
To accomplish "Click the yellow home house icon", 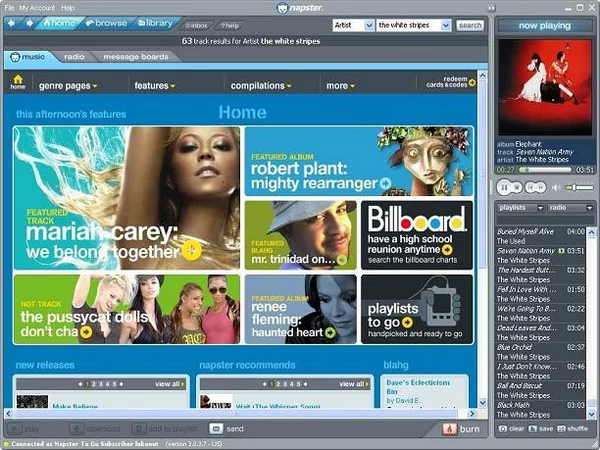I will point(18,82).
